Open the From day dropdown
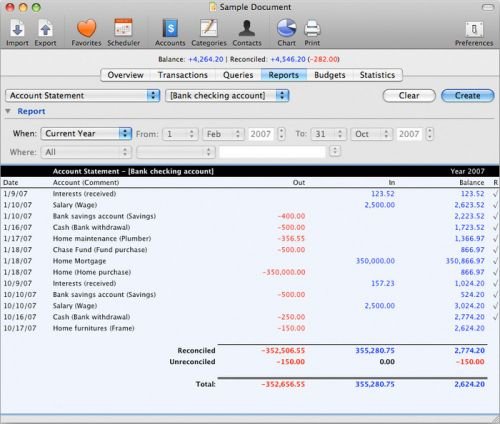 (x=180, y=134)
